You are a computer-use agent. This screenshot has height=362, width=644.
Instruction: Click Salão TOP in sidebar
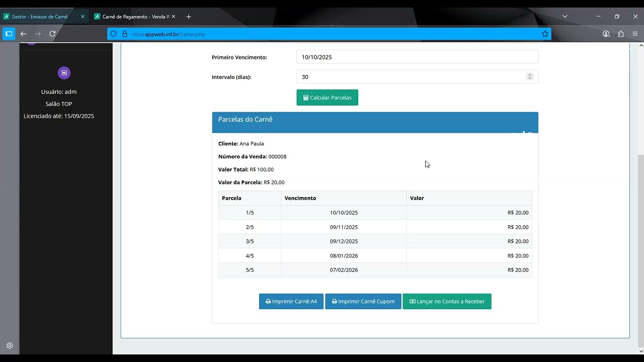point(59,104)
